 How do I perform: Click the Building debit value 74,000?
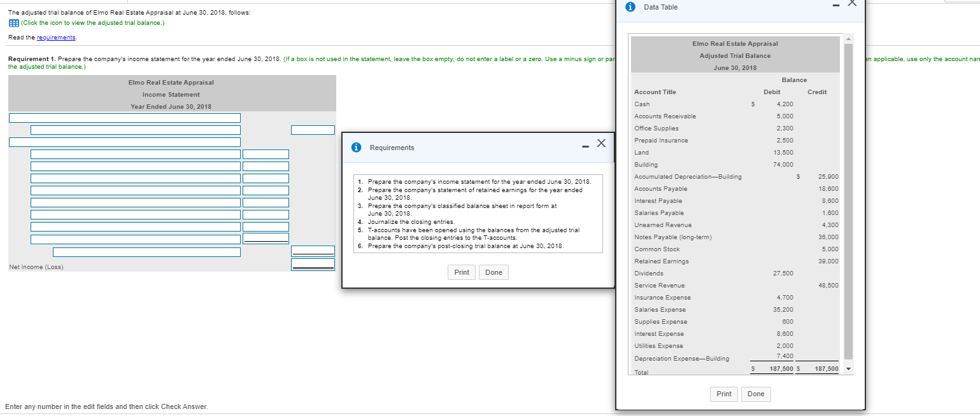783,165
